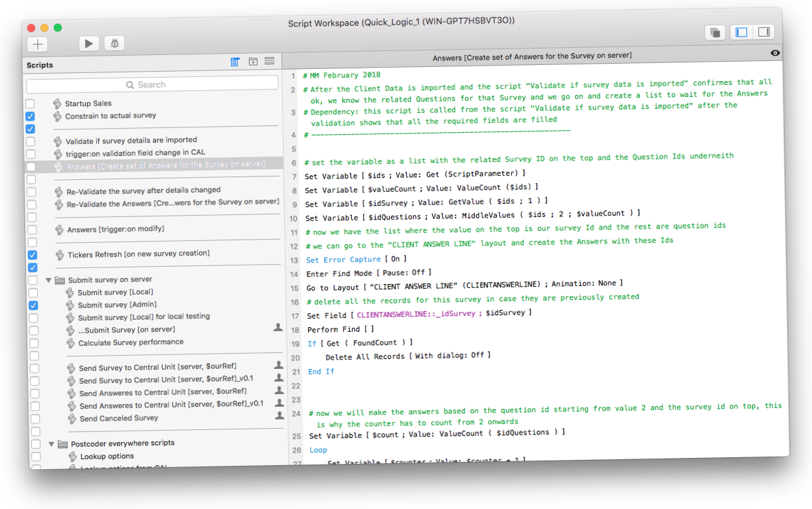Select step Set Variable $count

coord(437,434)
